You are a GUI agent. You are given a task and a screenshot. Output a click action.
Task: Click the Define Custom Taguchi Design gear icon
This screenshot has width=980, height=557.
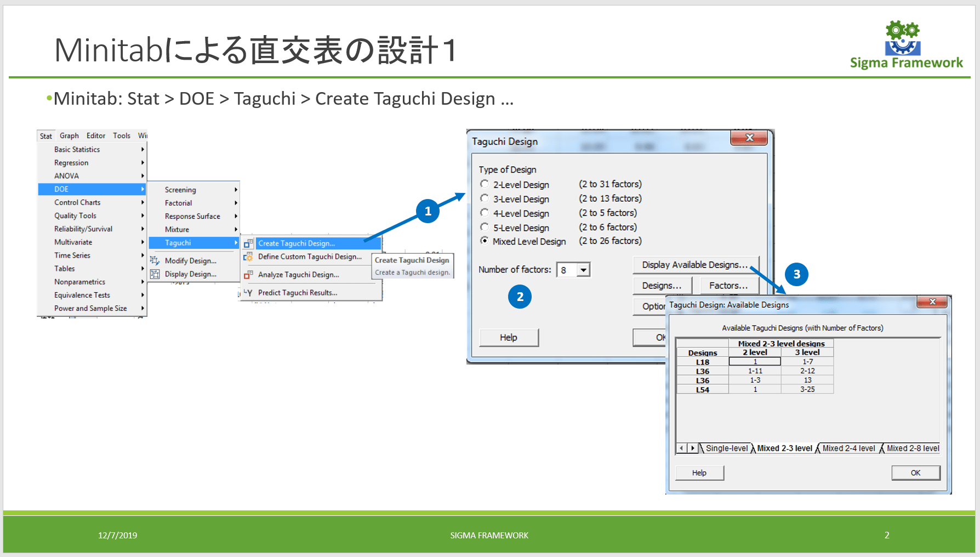pos(248,256)
